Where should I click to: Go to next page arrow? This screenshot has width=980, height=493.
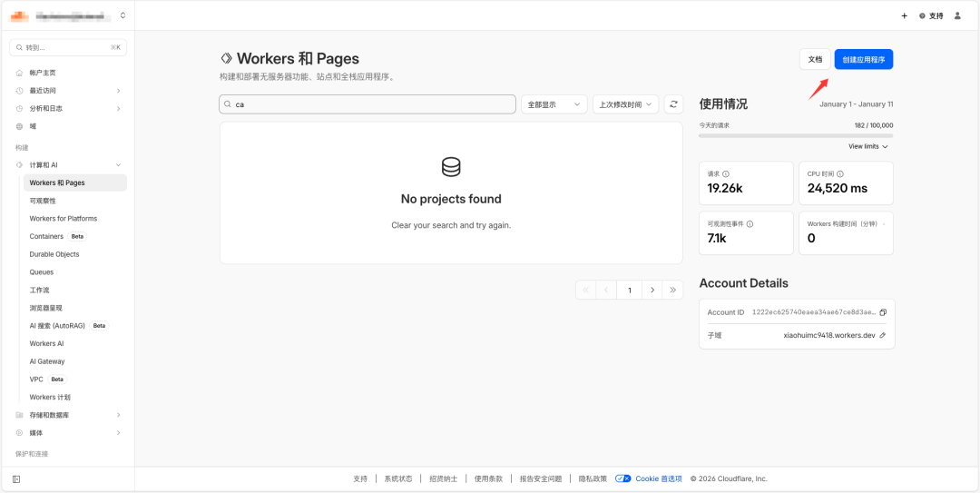point(652,291)
